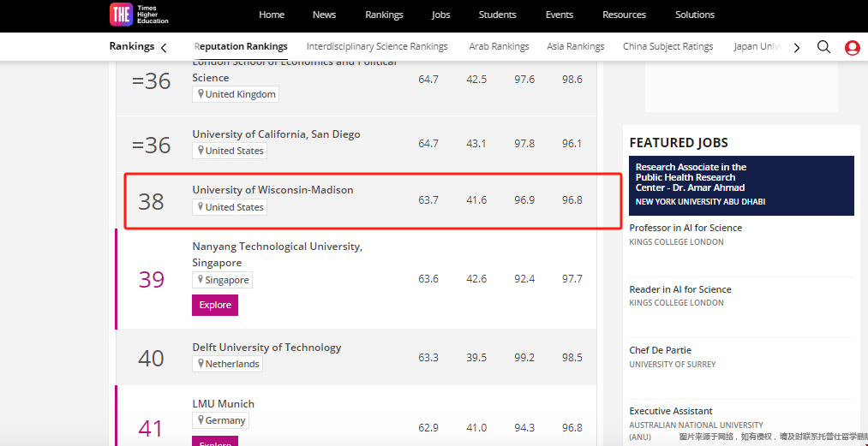Viewport: 868px width, 446px height.
Task: Select the Reputation Rankings tab
Action: pyautogui.click(x=241, y=46)
